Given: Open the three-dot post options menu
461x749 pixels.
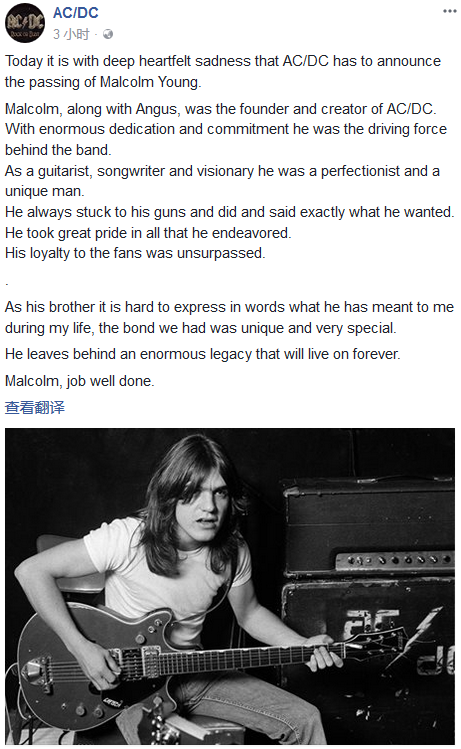Looking at the screenshot, I should tap(450, 11).
